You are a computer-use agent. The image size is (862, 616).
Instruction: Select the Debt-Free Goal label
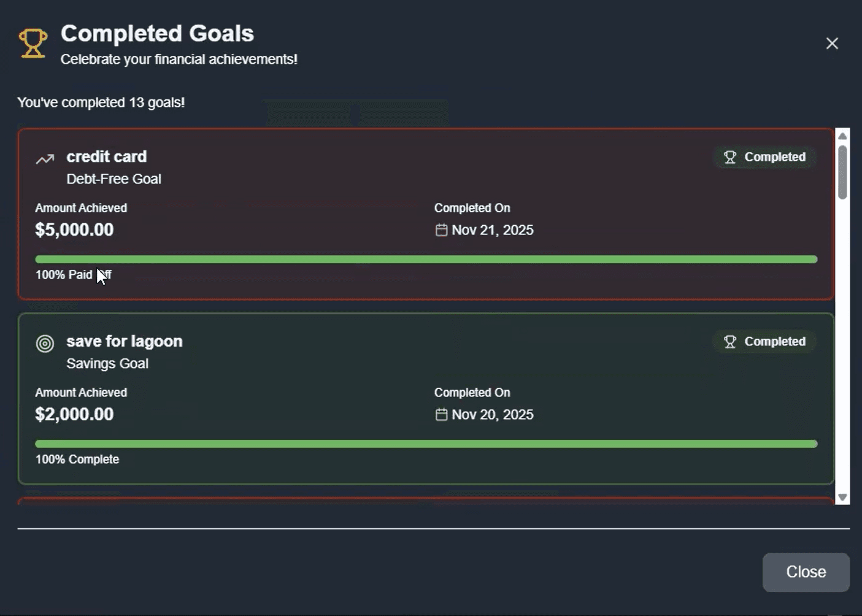point(114,179)
